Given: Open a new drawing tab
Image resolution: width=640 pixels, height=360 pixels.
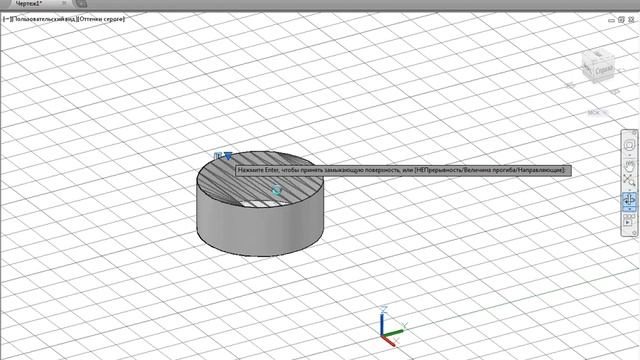Looking at the screenshot, I should [x=82, y=4].
